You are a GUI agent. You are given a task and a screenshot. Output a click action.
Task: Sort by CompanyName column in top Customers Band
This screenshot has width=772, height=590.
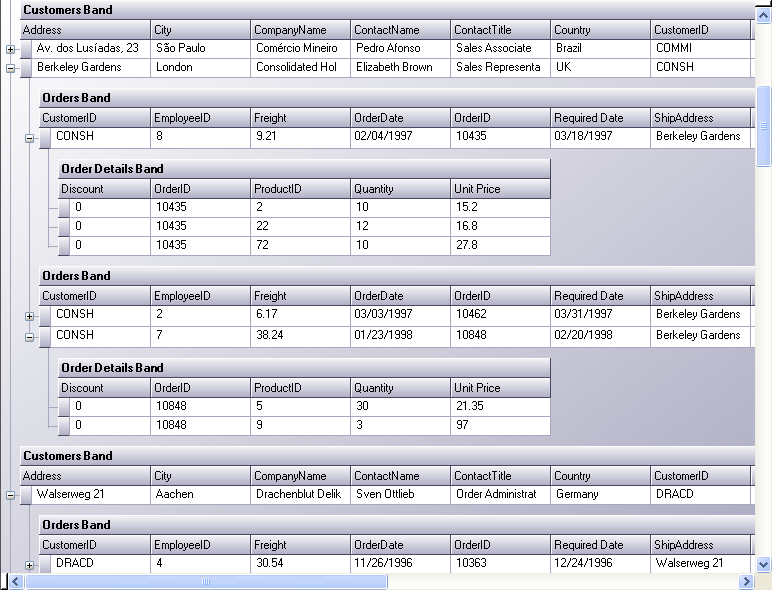pos(300,30)
